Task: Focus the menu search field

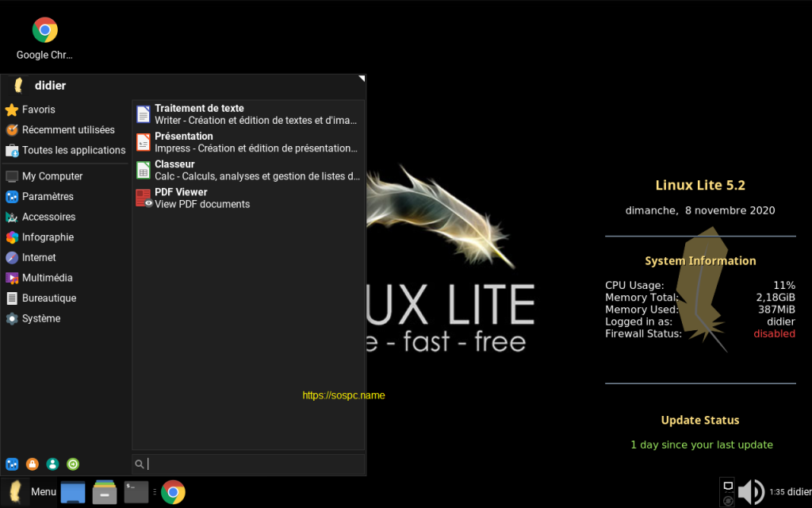Action: [x=248, y=464]
